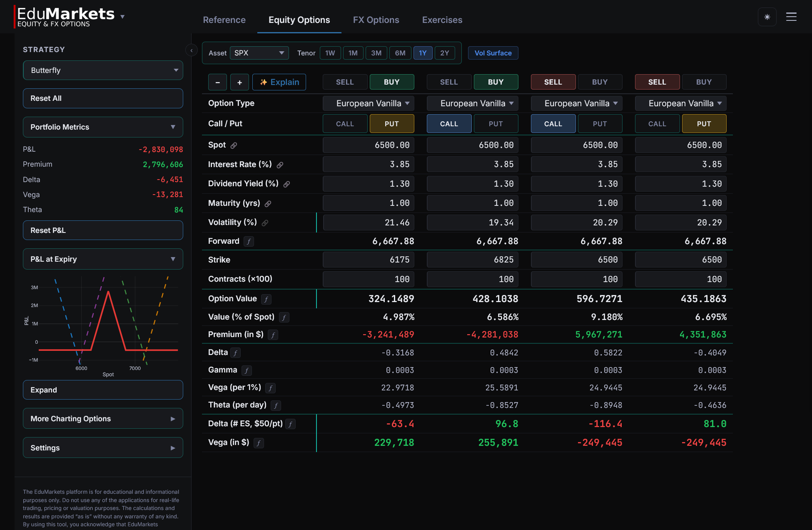
Task: Open the Explain assistant with sparkle icon
Action: (x=279, y=82)
